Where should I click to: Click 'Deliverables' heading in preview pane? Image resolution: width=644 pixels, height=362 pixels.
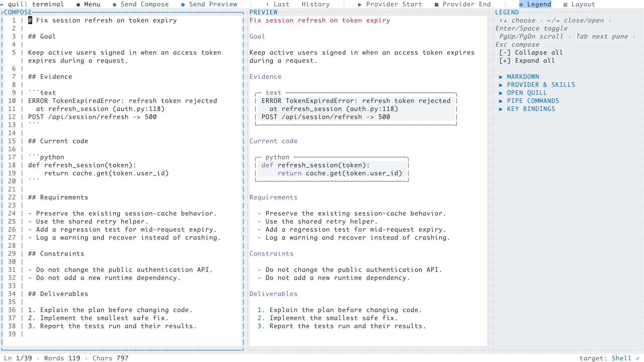pos(273,294)
